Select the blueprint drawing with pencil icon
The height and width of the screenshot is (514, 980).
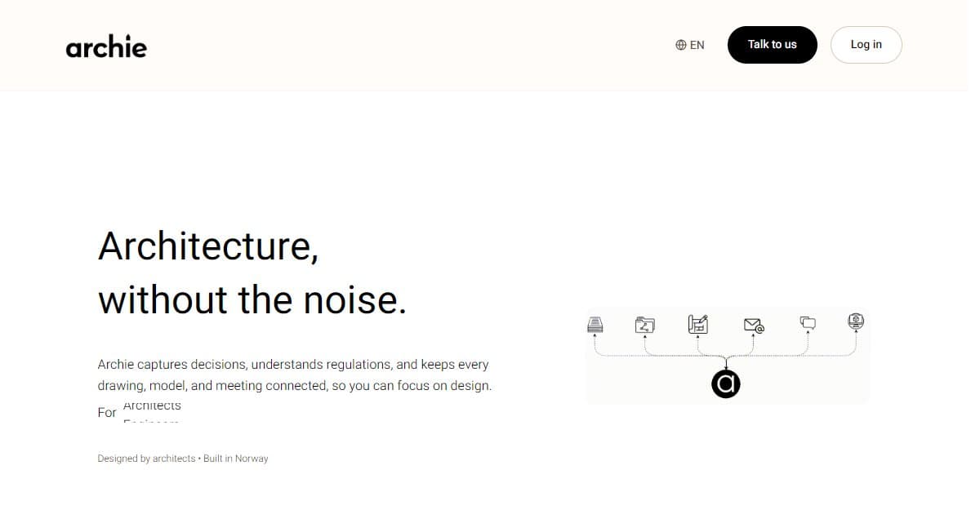click(697, 324)
